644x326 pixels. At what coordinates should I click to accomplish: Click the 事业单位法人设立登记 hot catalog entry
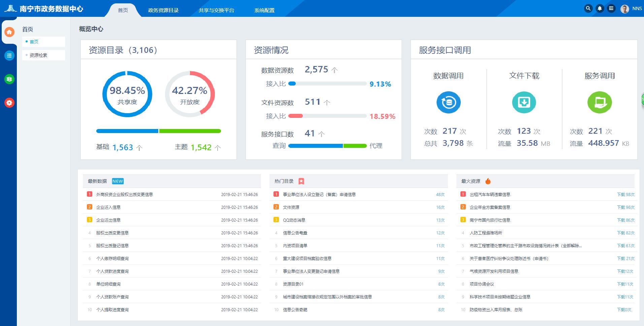(319, 194)
